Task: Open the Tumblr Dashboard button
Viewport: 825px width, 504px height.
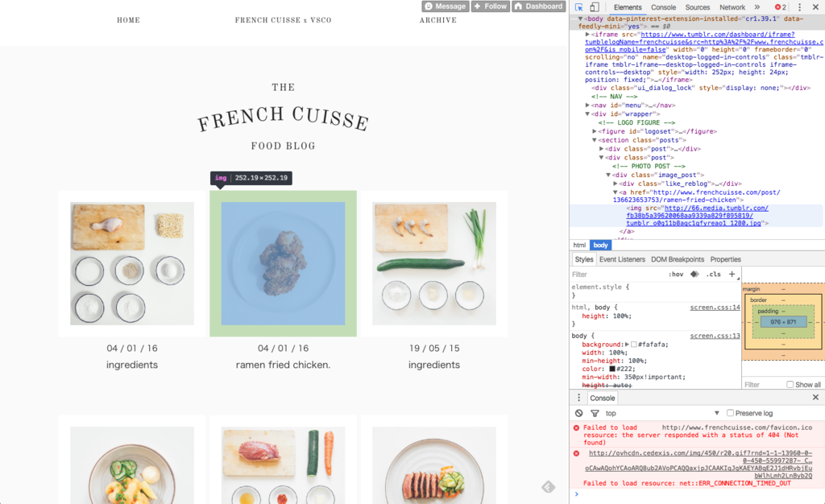Action: [x=539, y=6]
